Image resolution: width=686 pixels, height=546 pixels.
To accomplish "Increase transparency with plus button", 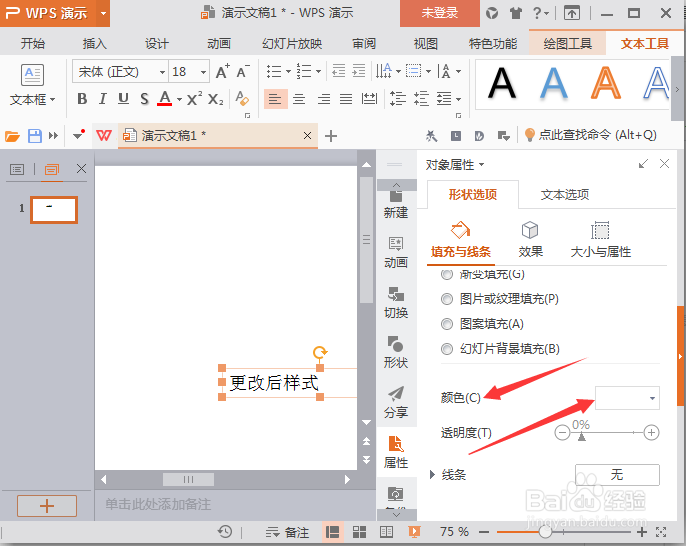I will [651, 433].
